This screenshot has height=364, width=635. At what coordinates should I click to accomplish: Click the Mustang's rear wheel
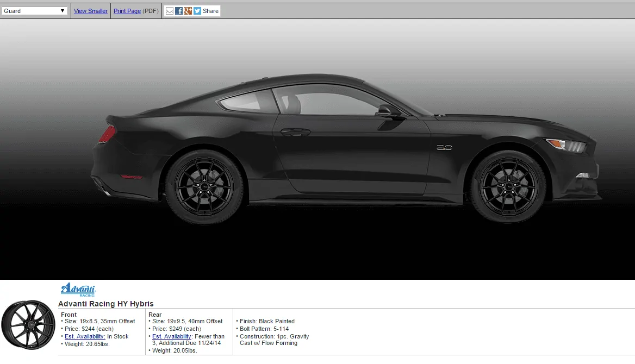pyautogui.click(x=204, y=187)
